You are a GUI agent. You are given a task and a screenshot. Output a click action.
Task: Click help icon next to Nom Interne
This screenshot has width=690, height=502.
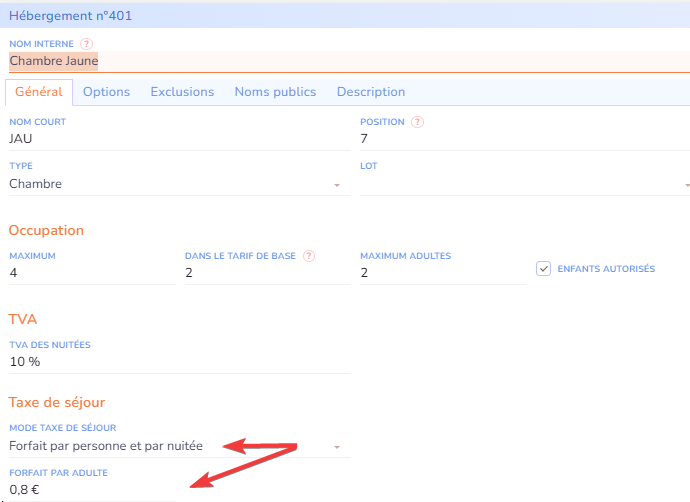pyautogui.click(x=87, y=44)
